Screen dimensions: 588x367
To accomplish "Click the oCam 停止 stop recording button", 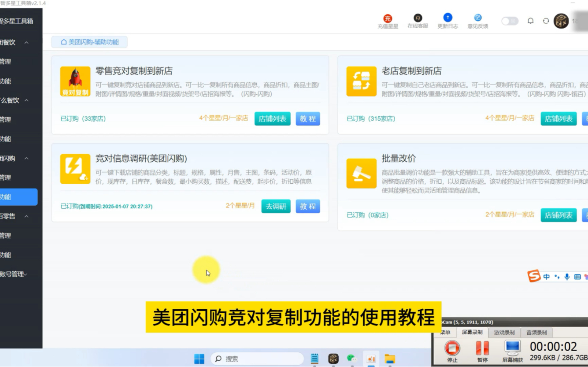I will tap(452, 350).
